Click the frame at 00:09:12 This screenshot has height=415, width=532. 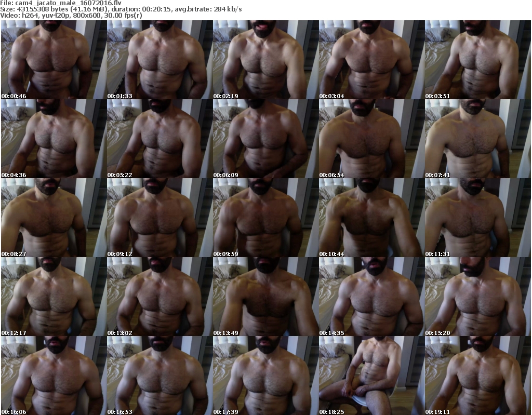pos(159,218)
